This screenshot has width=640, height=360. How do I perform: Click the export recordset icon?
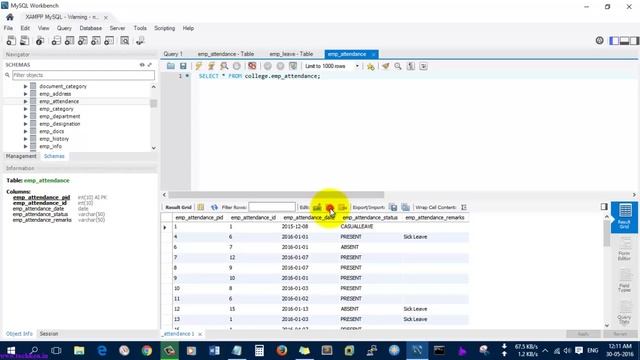(393, 207)
